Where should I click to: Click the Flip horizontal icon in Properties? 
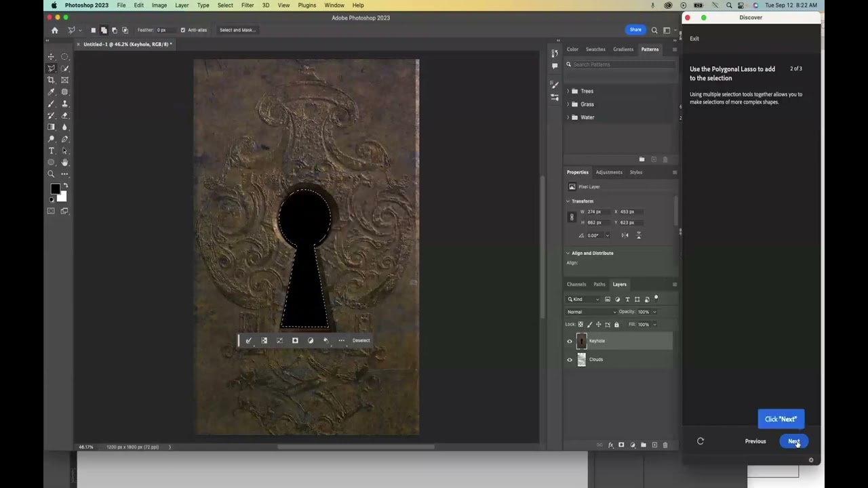click(625, 235)
